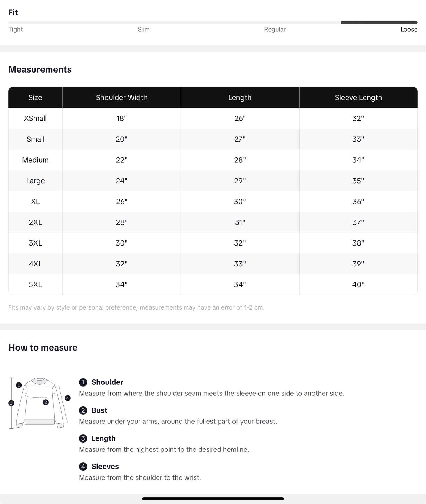Viewport: 426px width, 504px height.
Task: Tap marker 3 beside the sweater length ruler
Action: pyautogui.click(x=11, y=403)
